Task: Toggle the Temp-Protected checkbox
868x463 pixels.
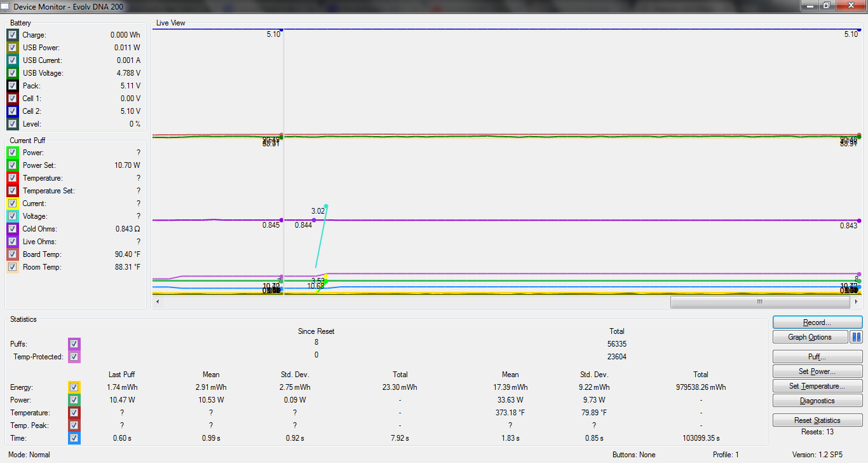Action: pos(74,357)
